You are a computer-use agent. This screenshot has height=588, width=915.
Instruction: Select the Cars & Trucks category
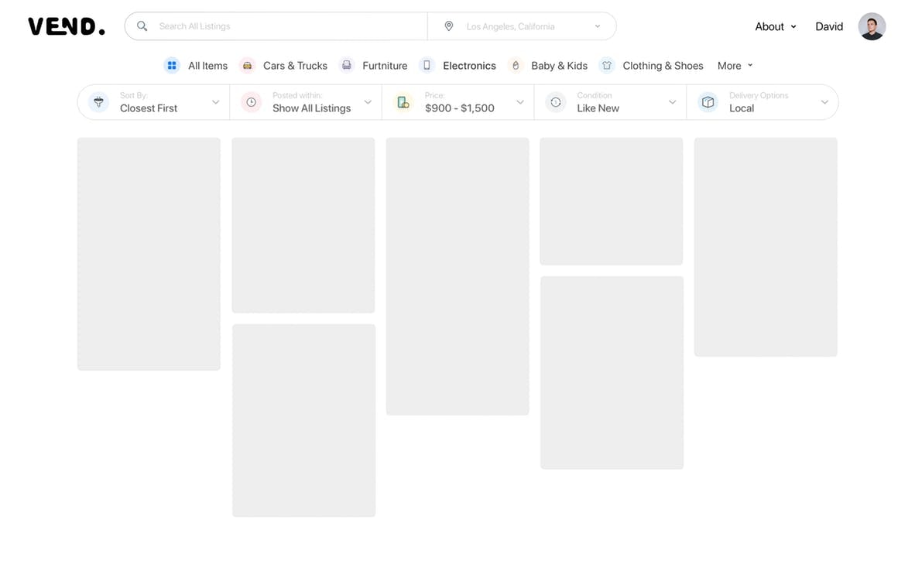pyautogui.click(x=283, y=65)
